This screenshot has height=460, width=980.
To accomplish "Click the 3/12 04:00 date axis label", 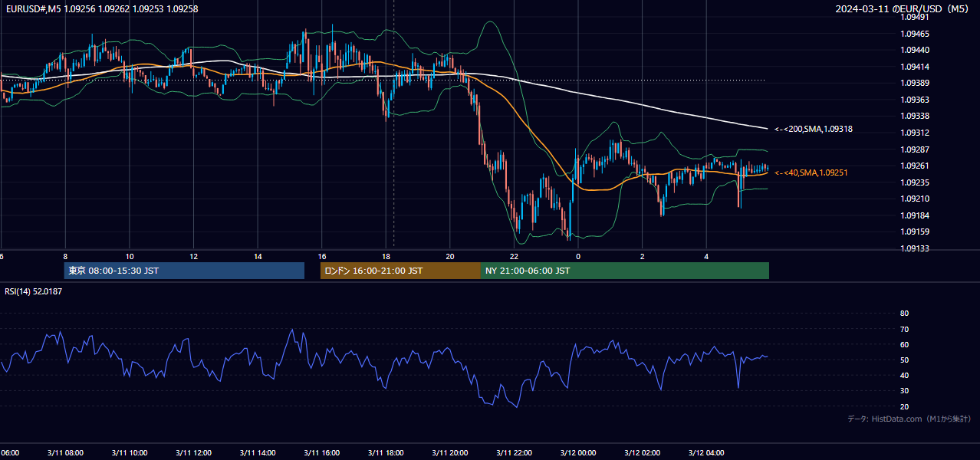I will click(707, 453).
